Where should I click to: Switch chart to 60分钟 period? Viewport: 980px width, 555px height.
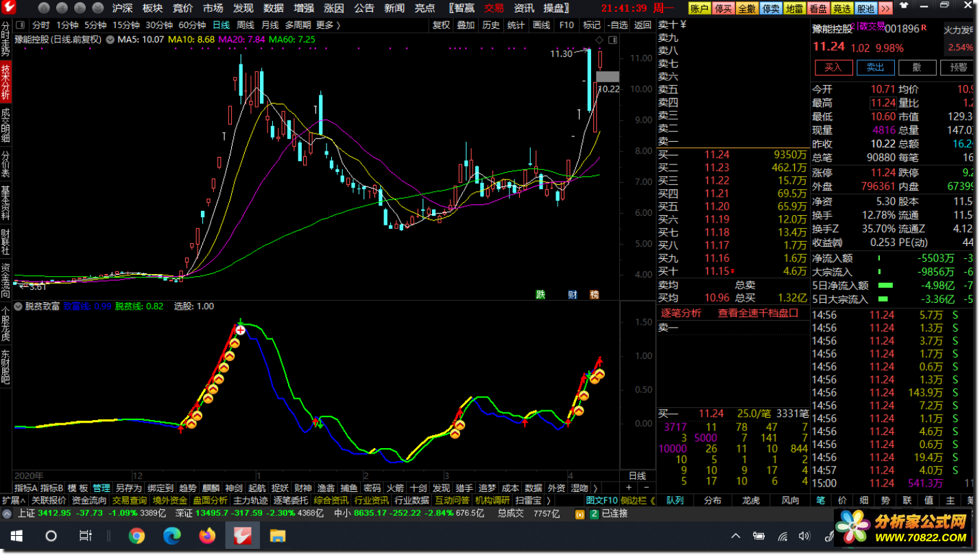pos(192,25)
